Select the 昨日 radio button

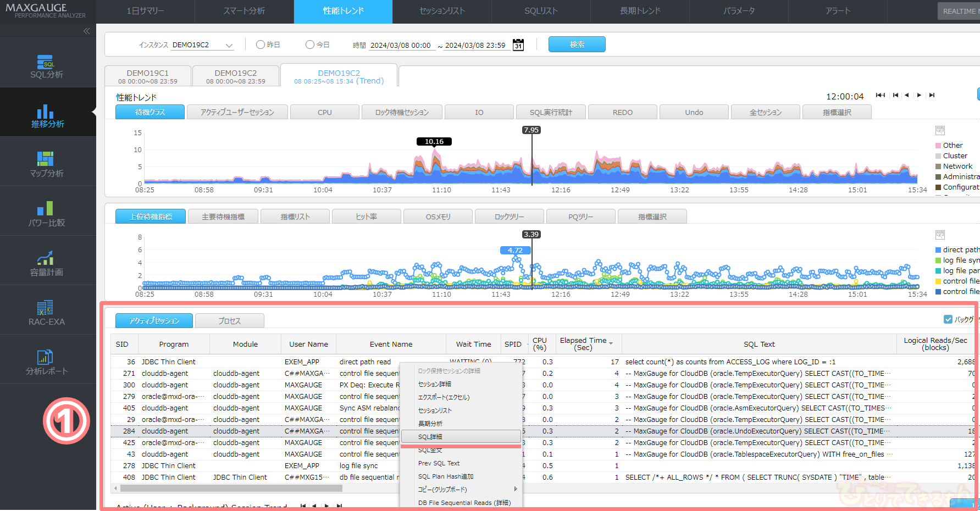261,45
